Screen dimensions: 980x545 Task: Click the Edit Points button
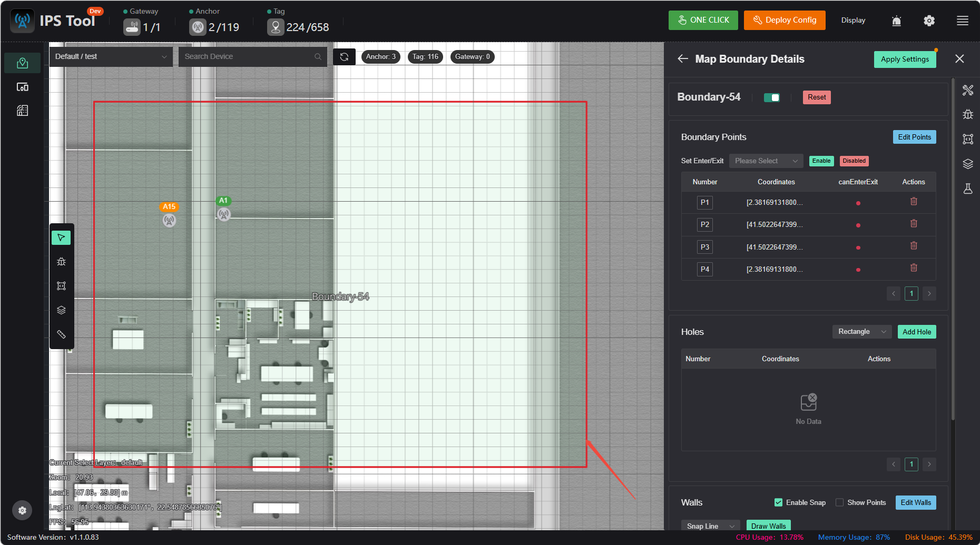914,137
